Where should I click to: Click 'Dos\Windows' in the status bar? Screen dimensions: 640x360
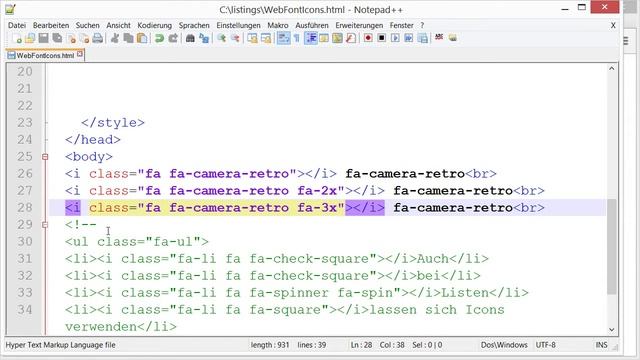coord(504,345)
